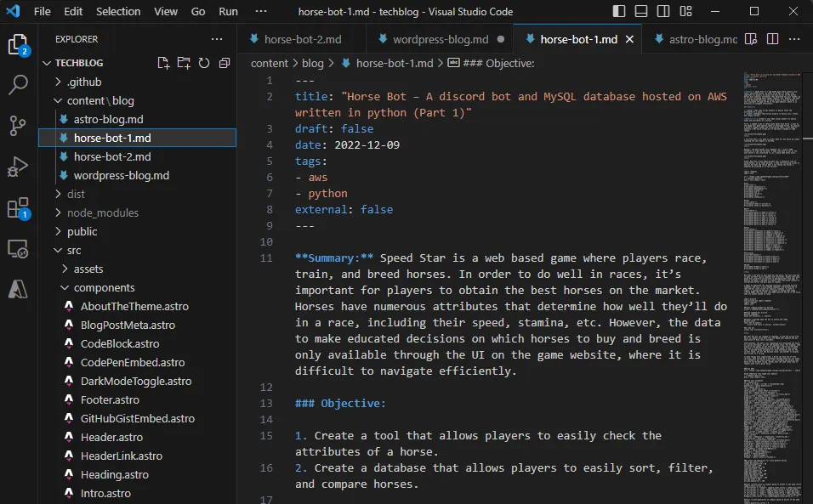This screenshot has width=813, height=504.
Task: Click the '### Objective:' heading line in editor
Action: pos(340,403)
